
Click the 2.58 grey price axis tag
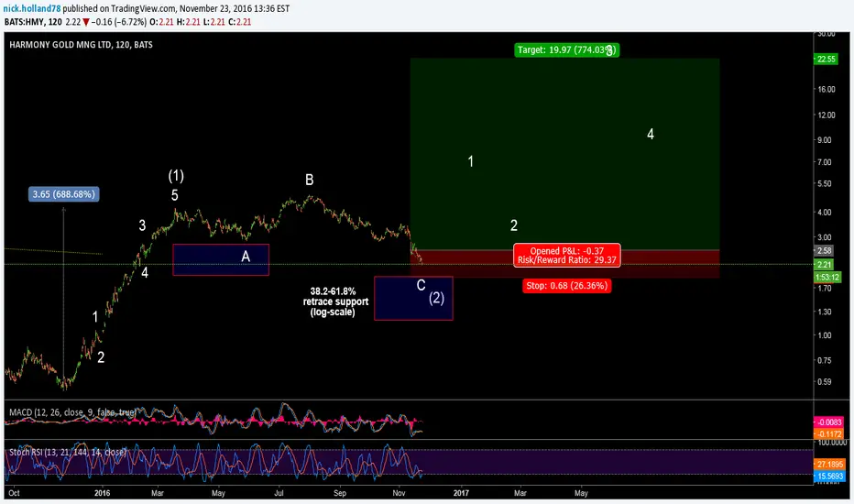click(x=824, y=251)
